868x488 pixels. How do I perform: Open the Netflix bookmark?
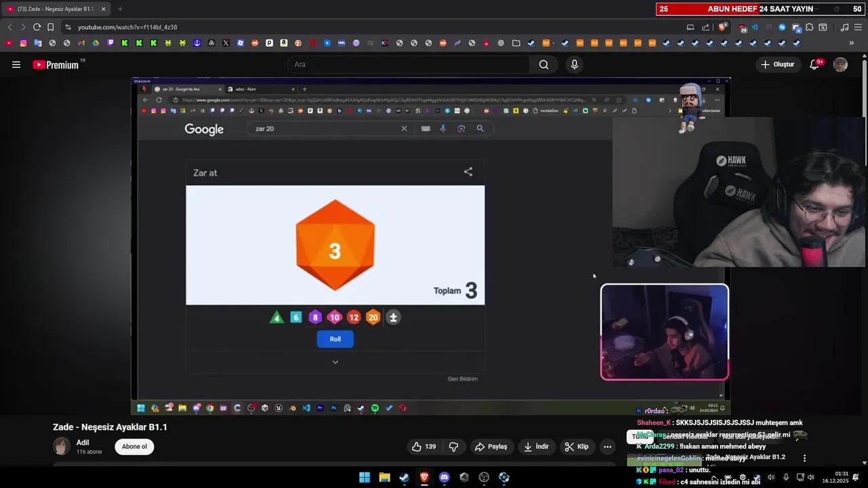[x=313, y=43]
